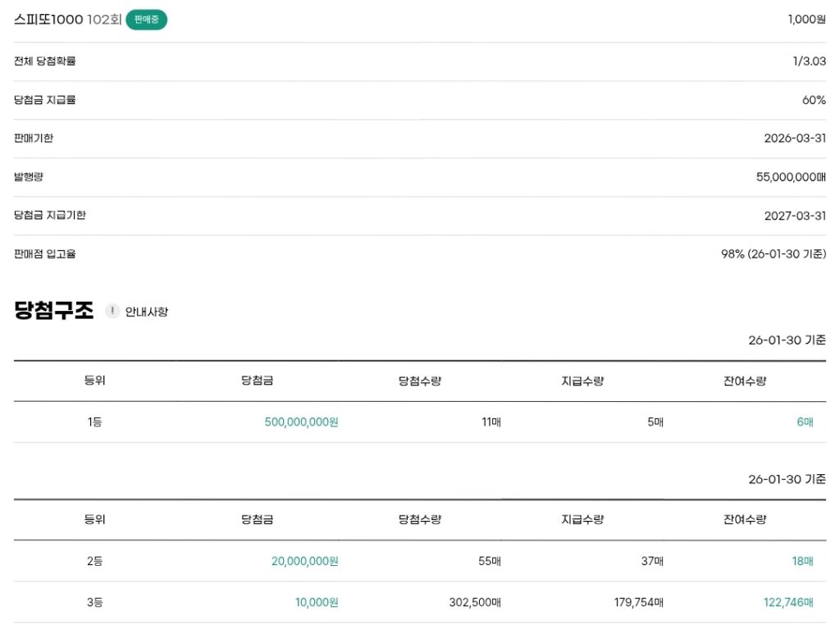The image size is (840, 625).
Task: Click the 당첨금 지급기한 date 2027-03-31
Action: (x=794, y=215)
